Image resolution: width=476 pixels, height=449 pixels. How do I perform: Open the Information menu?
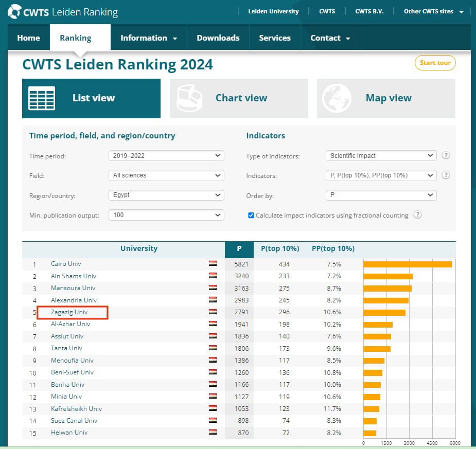[x=148, y=38]
